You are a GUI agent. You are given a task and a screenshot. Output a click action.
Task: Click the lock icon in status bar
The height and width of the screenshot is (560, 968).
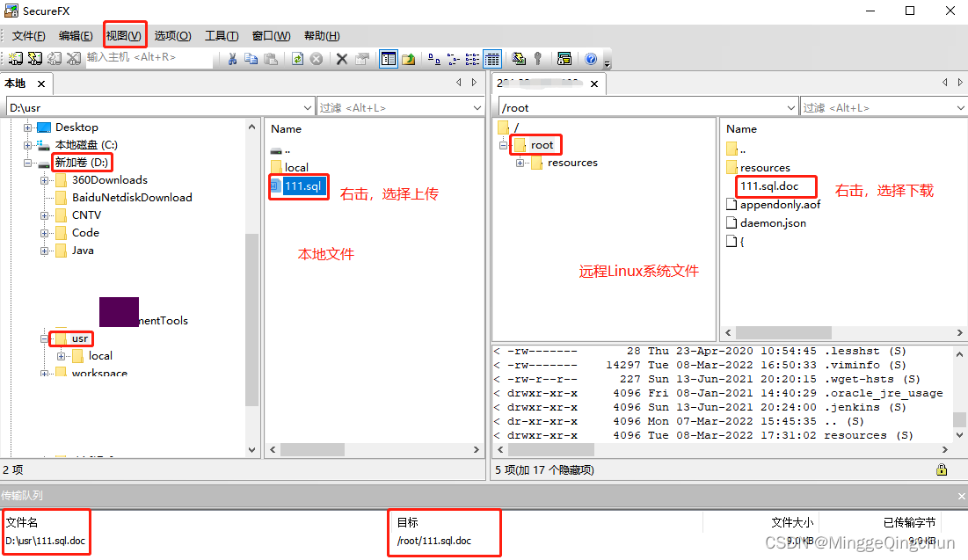point(942,469)
